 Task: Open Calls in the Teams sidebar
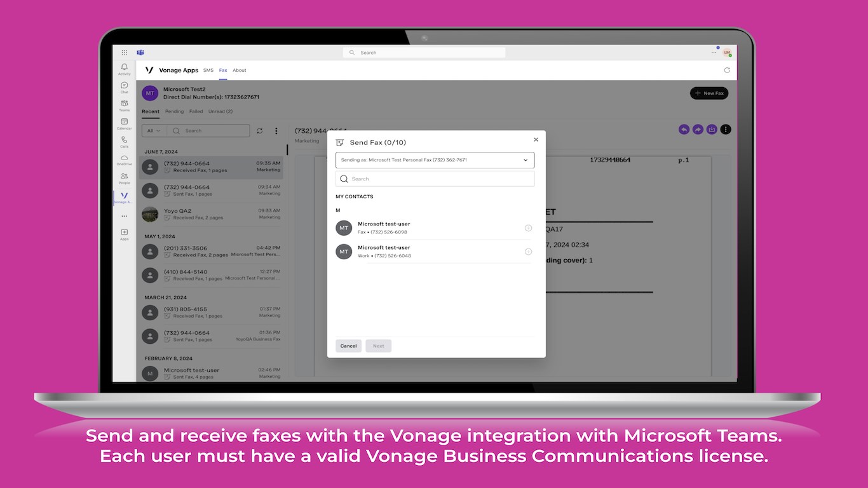coord(124,142)
